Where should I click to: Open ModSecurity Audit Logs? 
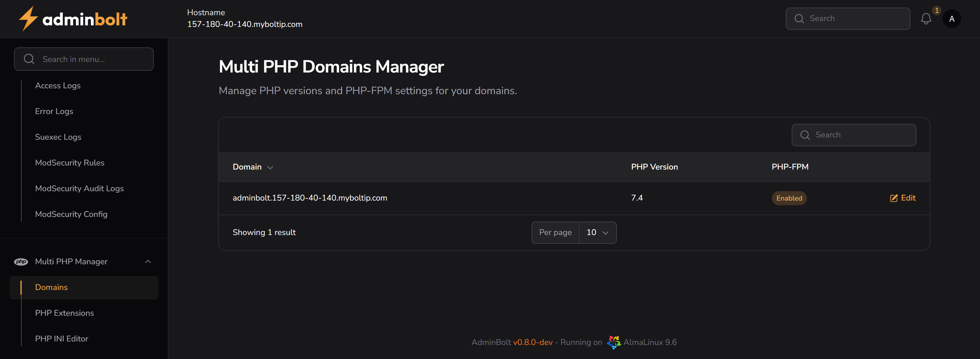[79, 188]
